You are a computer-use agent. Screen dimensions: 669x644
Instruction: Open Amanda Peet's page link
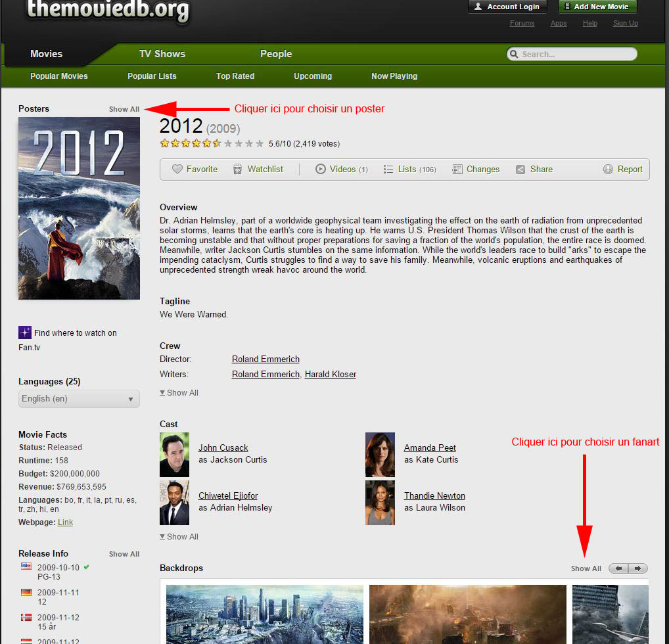pyautogui.click(x=430, y=448)
